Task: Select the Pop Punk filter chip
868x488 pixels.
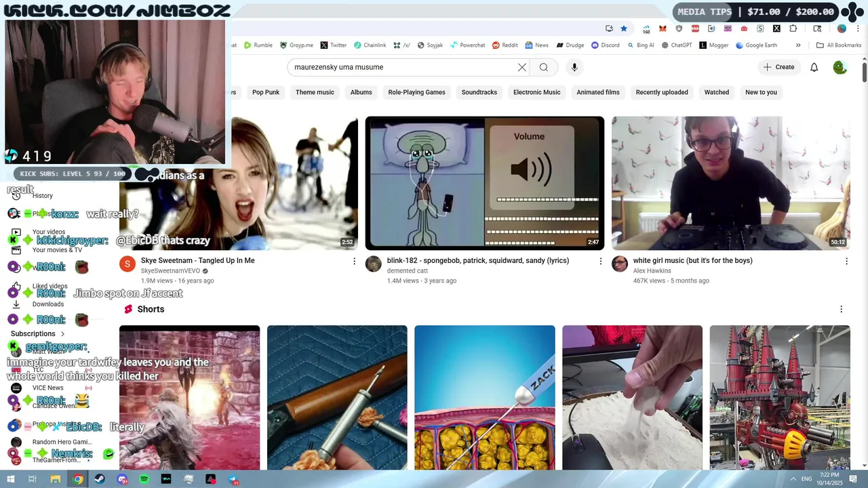Action: 266,92
